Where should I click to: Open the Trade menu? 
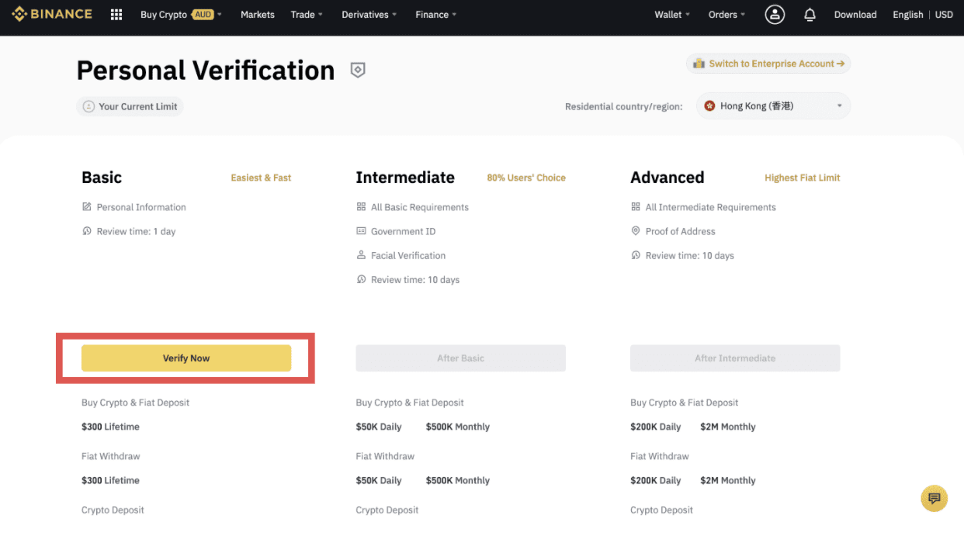307,15
